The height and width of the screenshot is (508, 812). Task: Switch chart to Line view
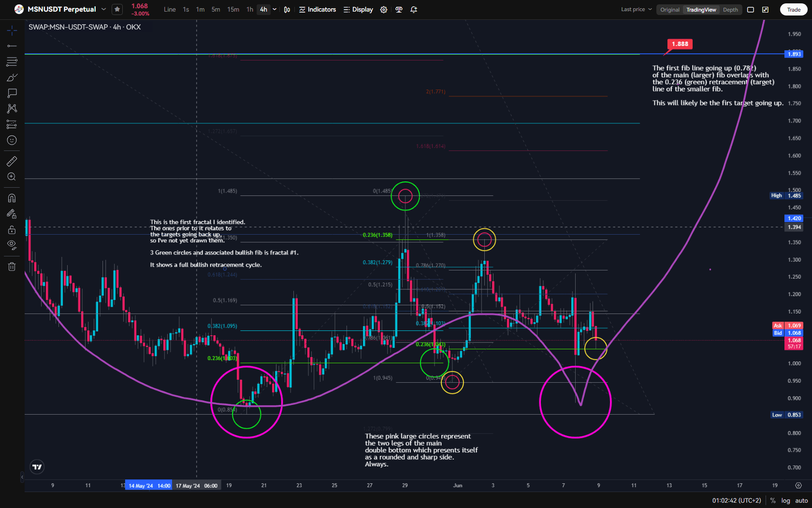point(170,9)
